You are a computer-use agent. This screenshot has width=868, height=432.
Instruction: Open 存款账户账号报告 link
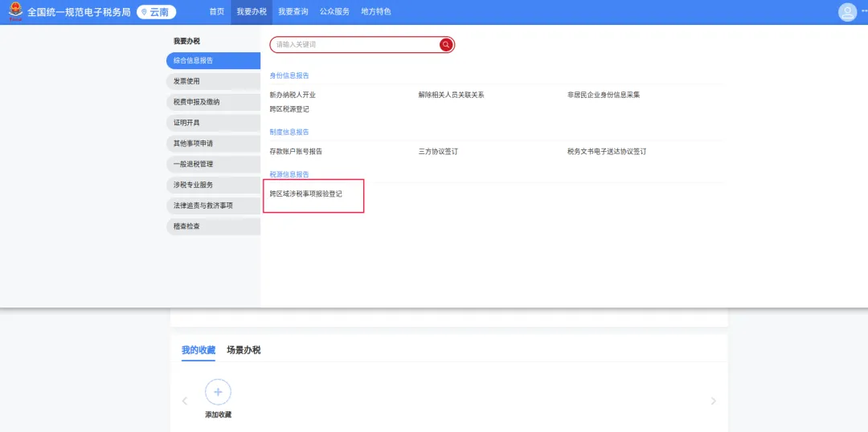296,152
